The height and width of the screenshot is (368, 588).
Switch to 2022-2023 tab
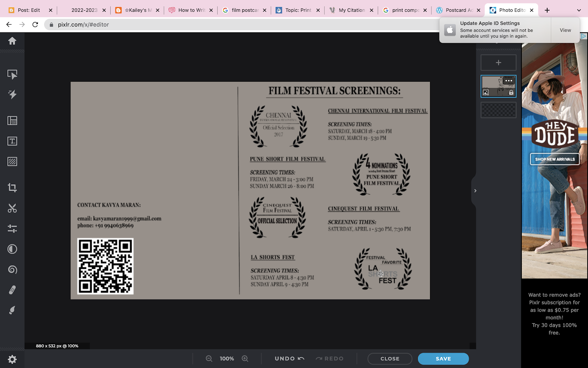[x=84, y=10]
